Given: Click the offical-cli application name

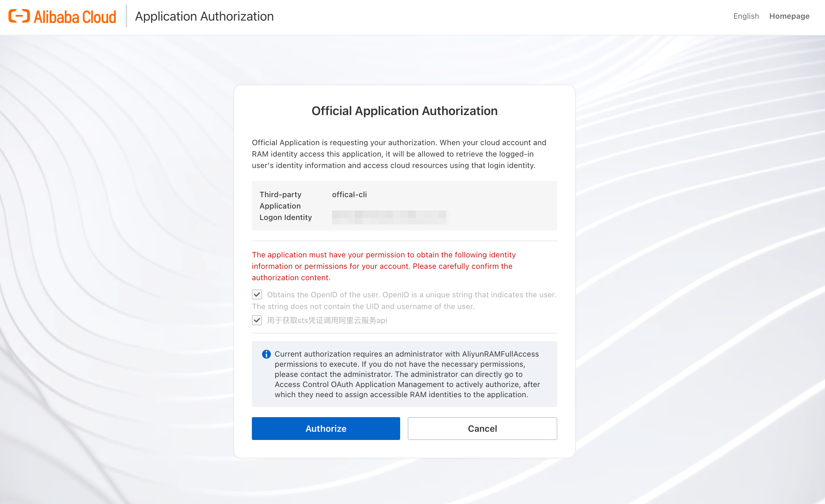Looking at the screenshot, I should (349, 195).
